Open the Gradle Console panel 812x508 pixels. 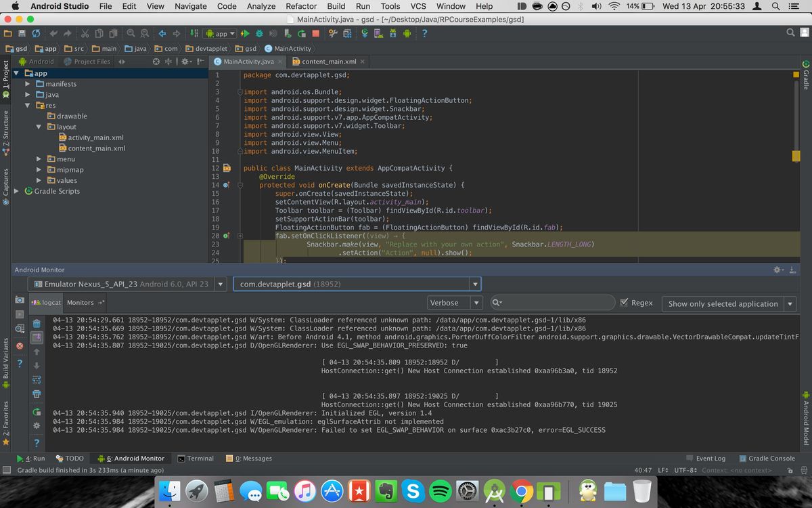pyautogui.click(x=767, y=459)
